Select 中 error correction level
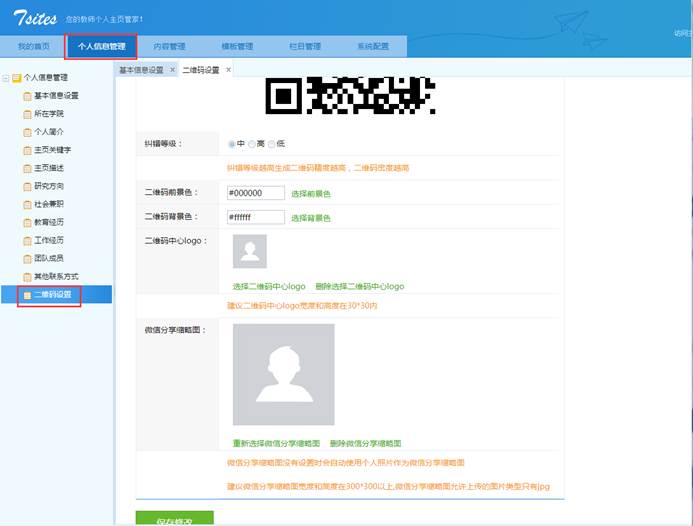Viewport: 693px width, 526px height. click(232, 144)
